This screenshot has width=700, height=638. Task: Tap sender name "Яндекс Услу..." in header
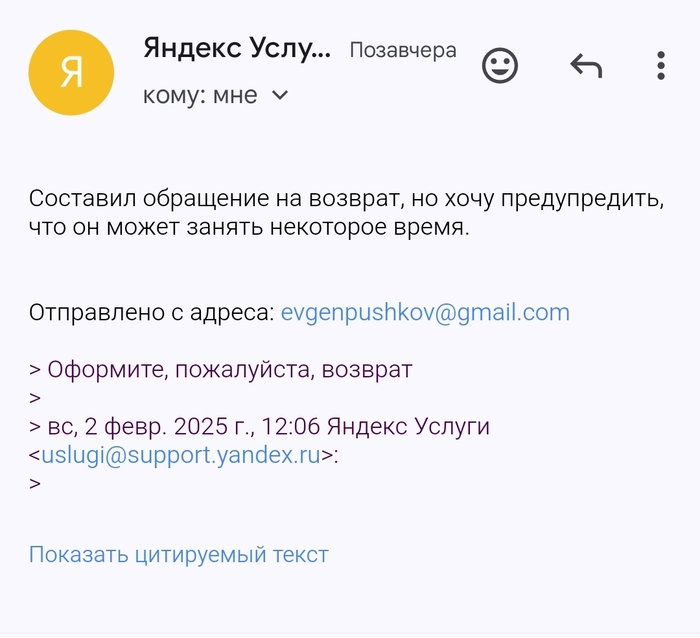coord(236,48)
